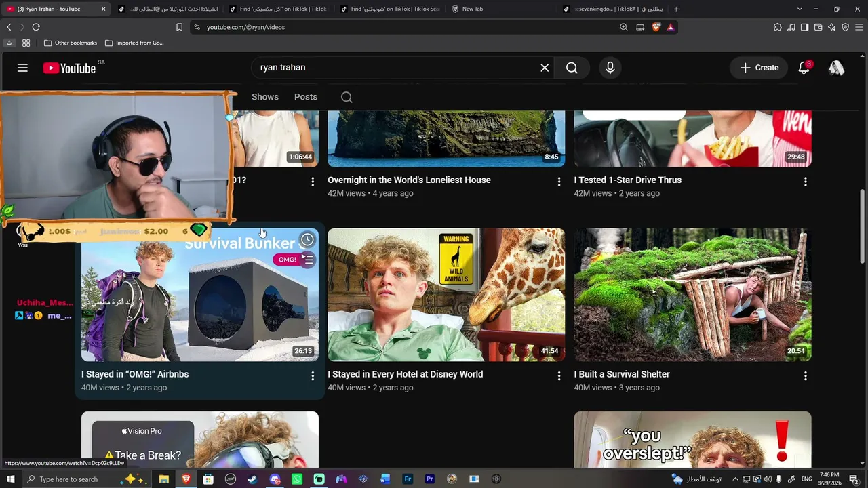The height and width of the screenshot is (488, 868).
Task: Start voice search with the microphone
Action: 610,68
